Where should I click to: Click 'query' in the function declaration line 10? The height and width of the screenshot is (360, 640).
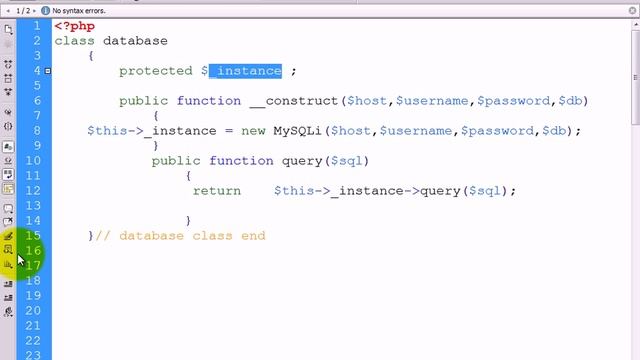point(302,161)
